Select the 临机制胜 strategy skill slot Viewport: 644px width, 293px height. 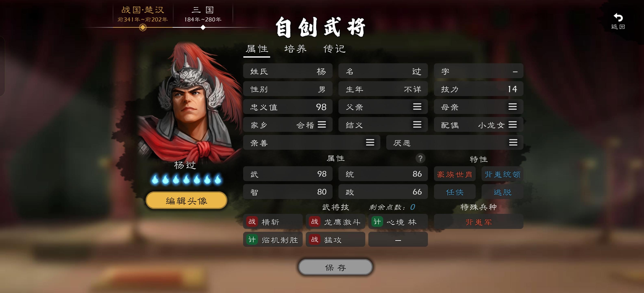(x=273, y=239)
